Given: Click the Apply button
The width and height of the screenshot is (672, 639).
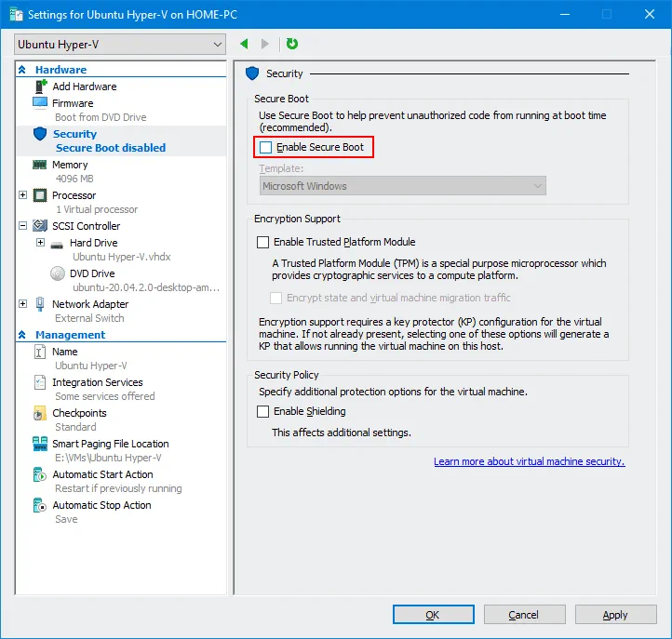Looking at the screenshot, I should [x=615, y=615].
